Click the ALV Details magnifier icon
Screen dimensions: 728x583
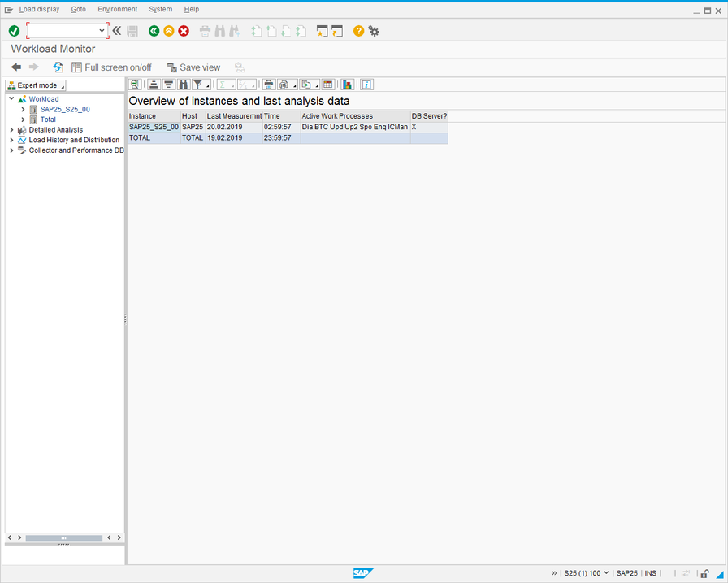(x=135, y=85)
